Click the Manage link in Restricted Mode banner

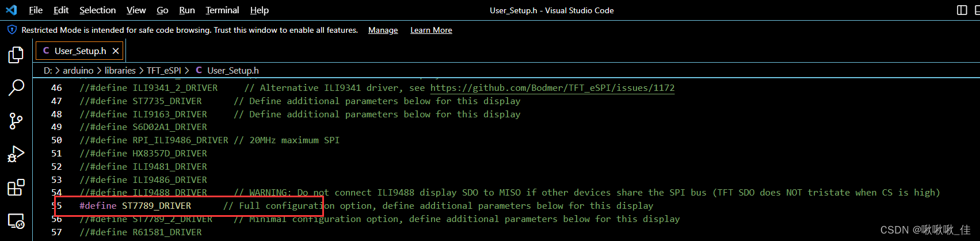(383, 30)
